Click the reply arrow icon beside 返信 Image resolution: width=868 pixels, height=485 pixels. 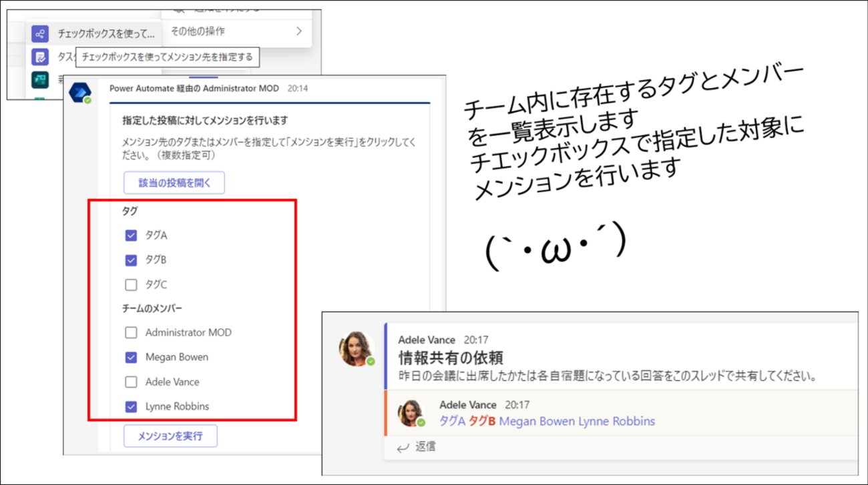tap(403, 448)
